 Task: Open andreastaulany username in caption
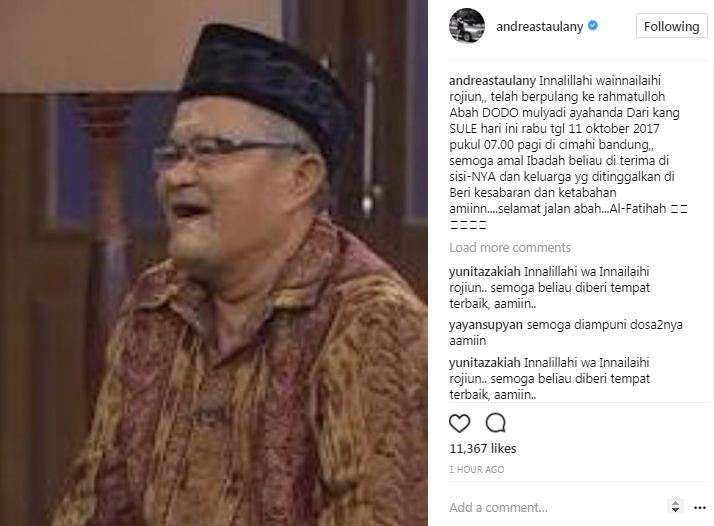pyautogui.click(x=492, y=81)
